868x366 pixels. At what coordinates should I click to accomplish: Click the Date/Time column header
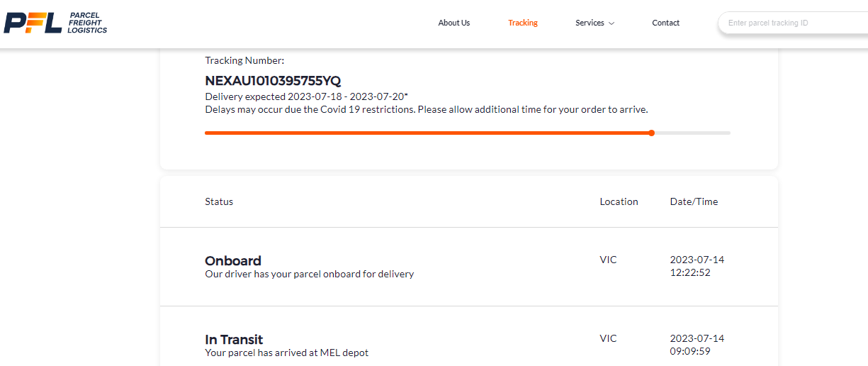pos(694,201)
